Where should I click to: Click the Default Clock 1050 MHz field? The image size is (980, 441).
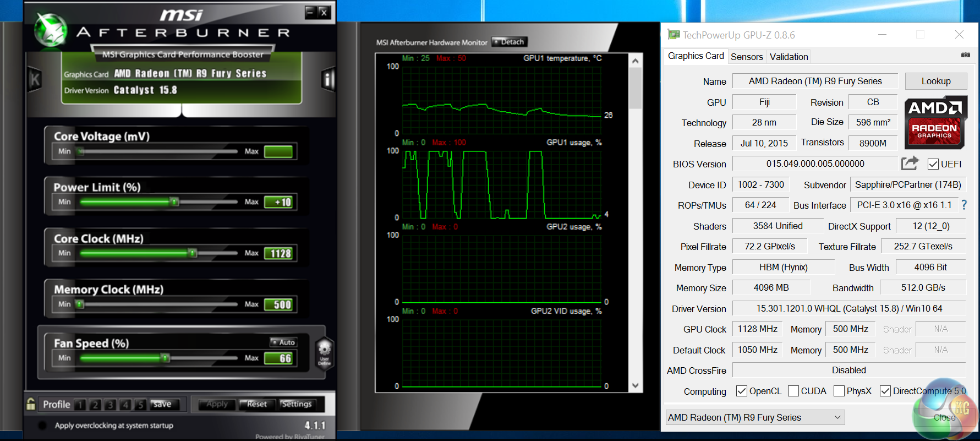click(x=757, y=350)
